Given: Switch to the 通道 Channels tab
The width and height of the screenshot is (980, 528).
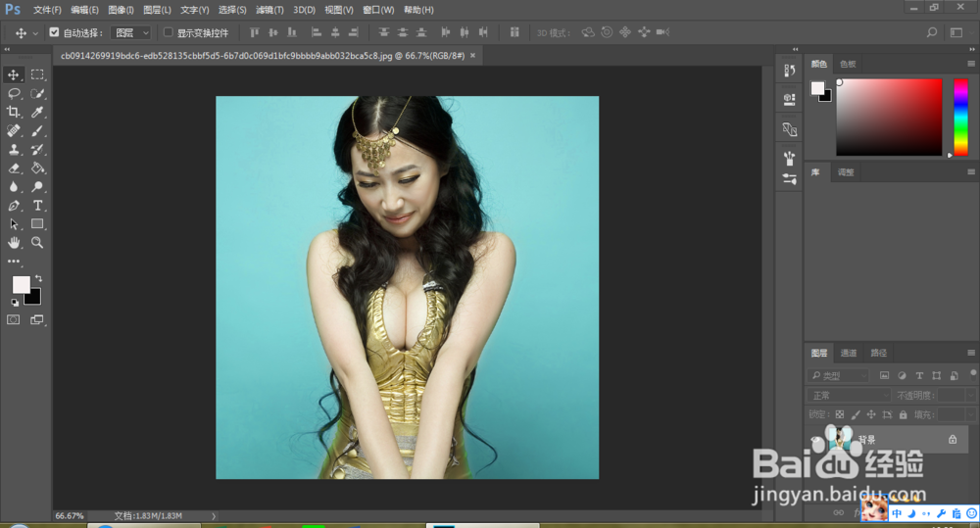Looking at the screenshot, I should [849, 353].
